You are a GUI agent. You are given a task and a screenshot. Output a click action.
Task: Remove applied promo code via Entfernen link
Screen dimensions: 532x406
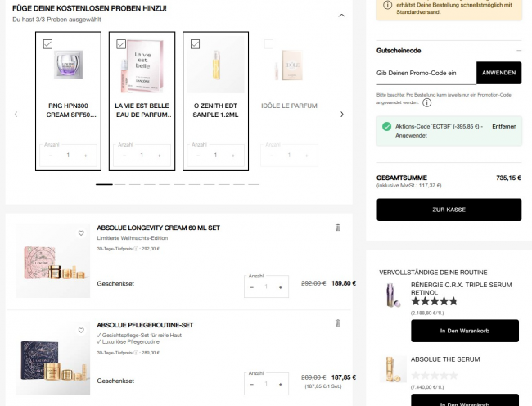pyautogui.click(x=504, y=127)
